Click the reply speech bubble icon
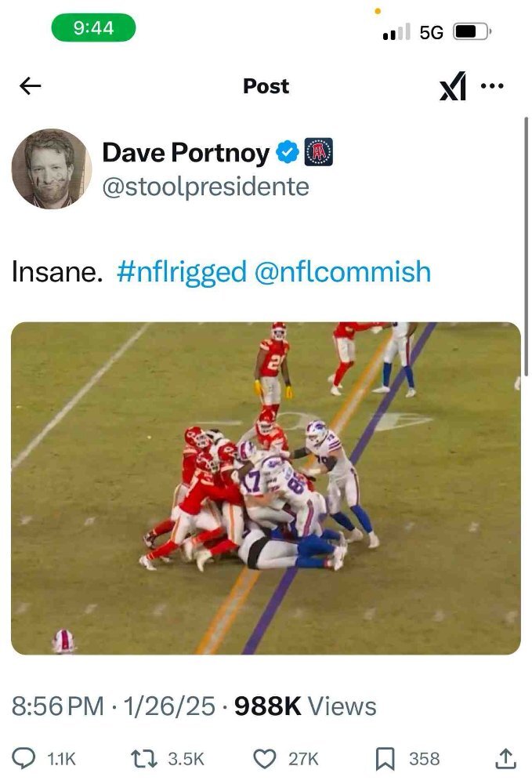The width and height of the screenshot is (532, 784). 23,758
